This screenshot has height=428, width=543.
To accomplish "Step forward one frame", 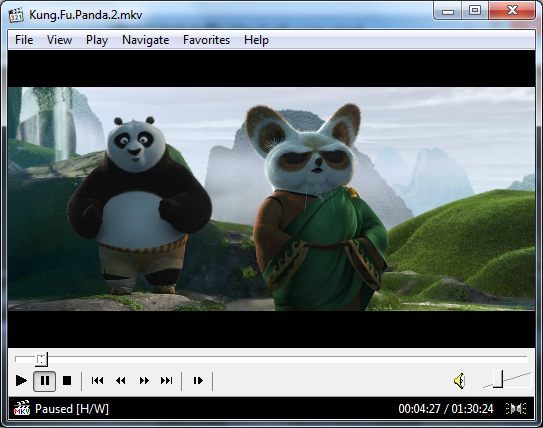I will (x=198, y=381).
